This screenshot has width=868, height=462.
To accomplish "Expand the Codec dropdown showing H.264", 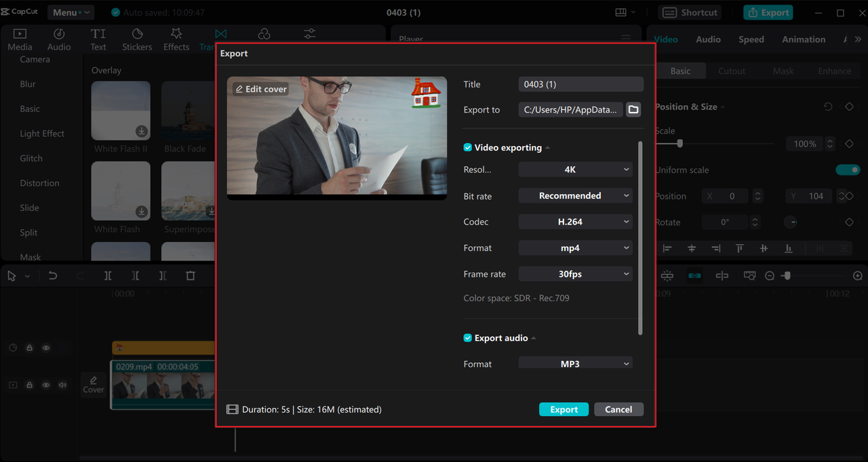I will pos(575,222).
